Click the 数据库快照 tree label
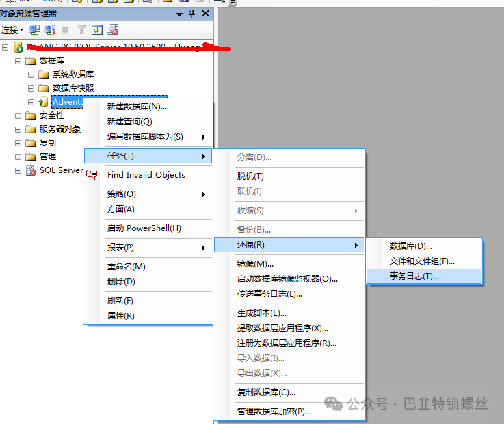504x424 pixels. (x=73, y=88)
